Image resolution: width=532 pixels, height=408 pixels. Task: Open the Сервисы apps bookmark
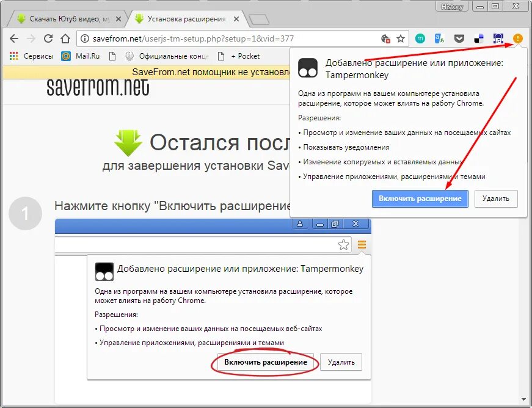click(x=32, y=56)
